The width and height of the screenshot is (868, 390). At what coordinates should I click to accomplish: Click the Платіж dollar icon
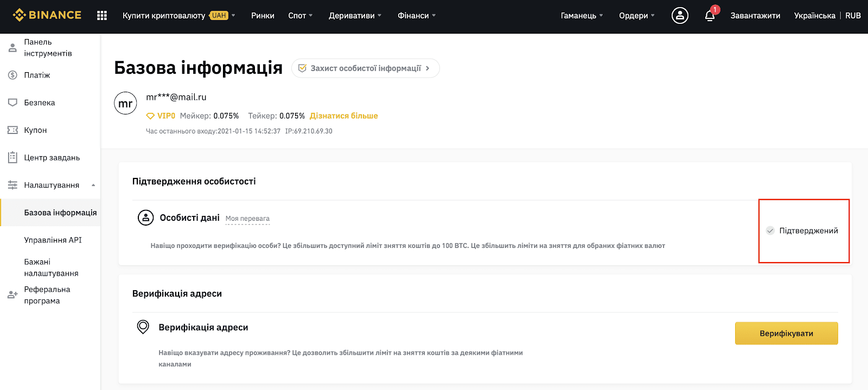pos(12,75)
